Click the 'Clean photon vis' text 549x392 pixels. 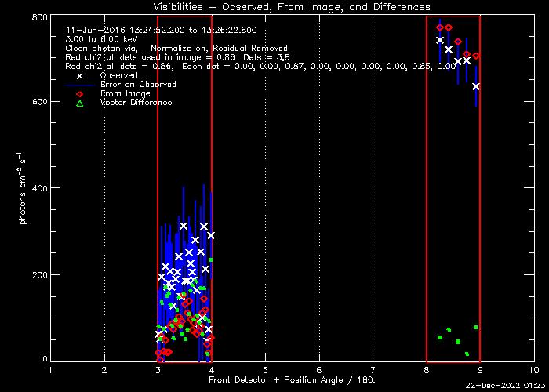[101, 49]
